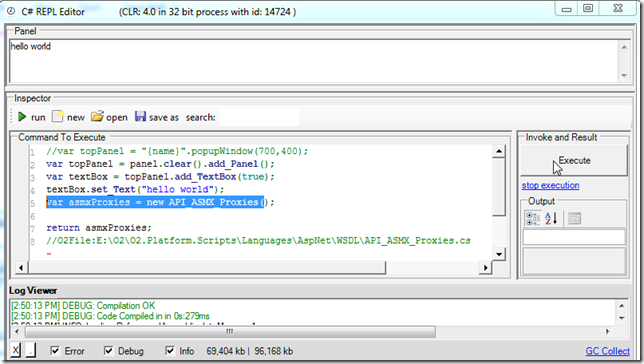Click the Code Compiled log entry
644x364 pixels.
110,316
